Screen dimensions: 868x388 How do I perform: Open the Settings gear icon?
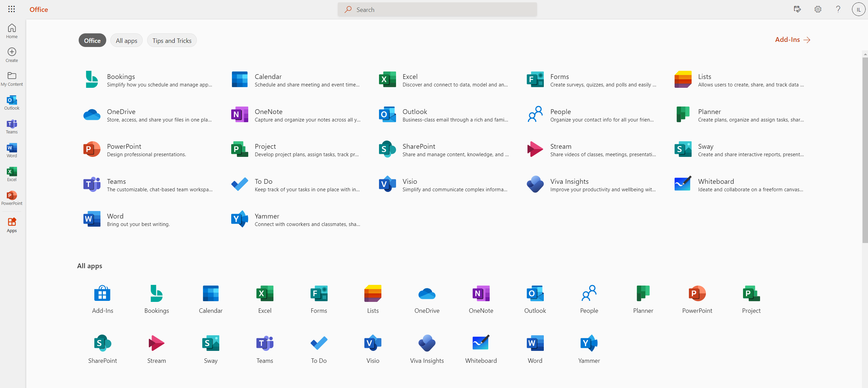(818, 9)
